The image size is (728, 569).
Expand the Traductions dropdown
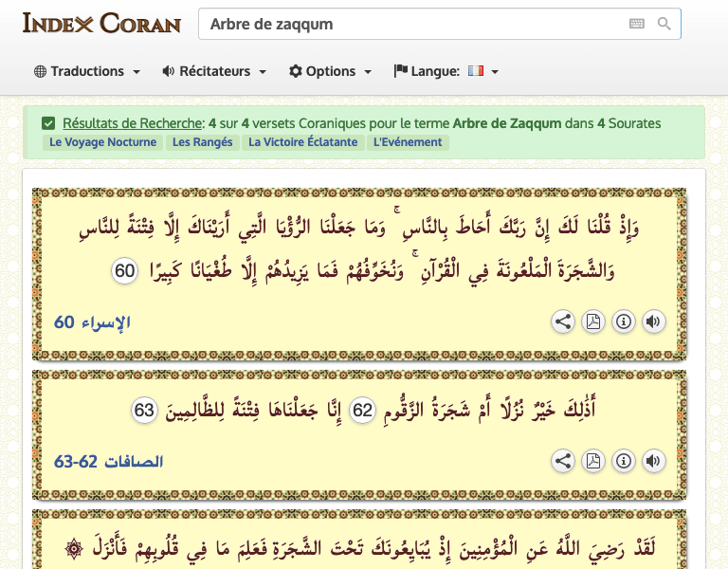(x=87, y=71)
